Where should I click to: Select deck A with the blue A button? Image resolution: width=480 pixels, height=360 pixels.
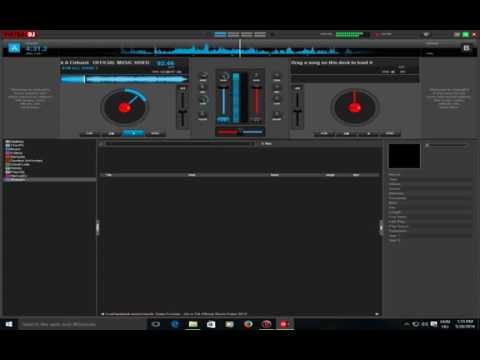tap(14, 48)
